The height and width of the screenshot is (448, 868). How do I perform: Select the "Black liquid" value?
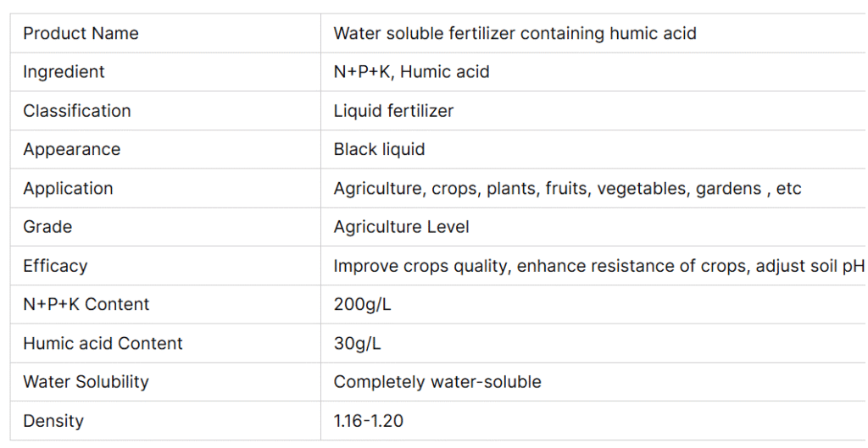379,150
